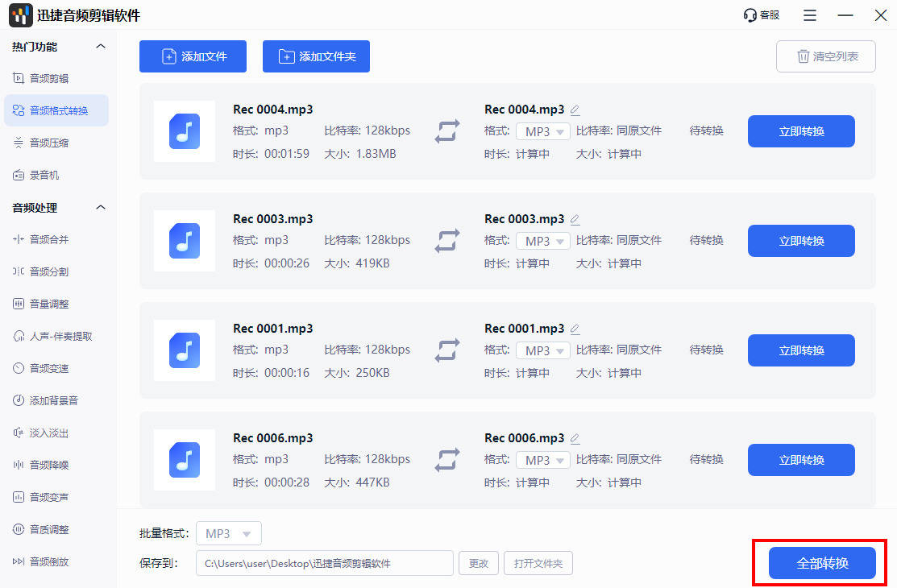Screen dimensions: 897x588
Task: Click the music note thumbnail of Rec 0006.mp3
Action: point(185,460)
